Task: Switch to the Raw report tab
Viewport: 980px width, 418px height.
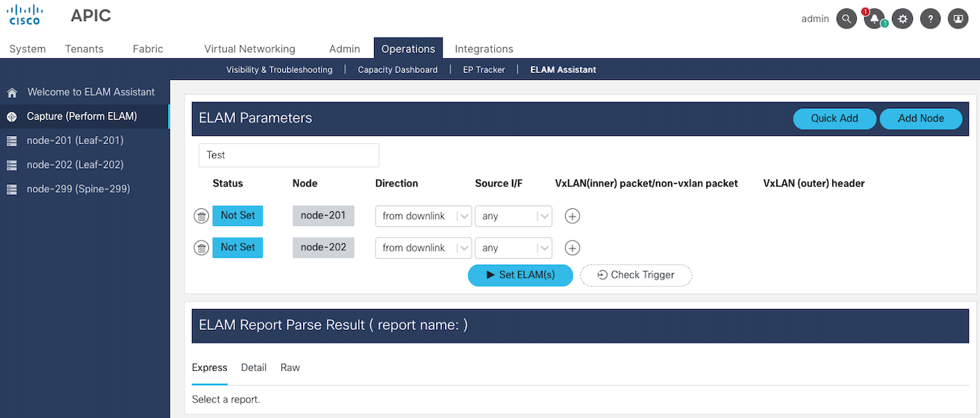Action: [290, 367]
